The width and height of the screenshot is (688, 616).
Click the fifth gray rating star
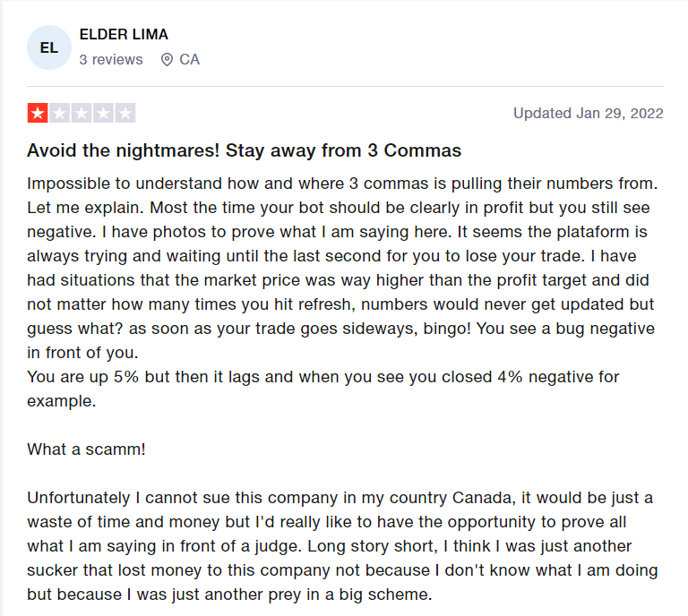click(x=125, y=113)
